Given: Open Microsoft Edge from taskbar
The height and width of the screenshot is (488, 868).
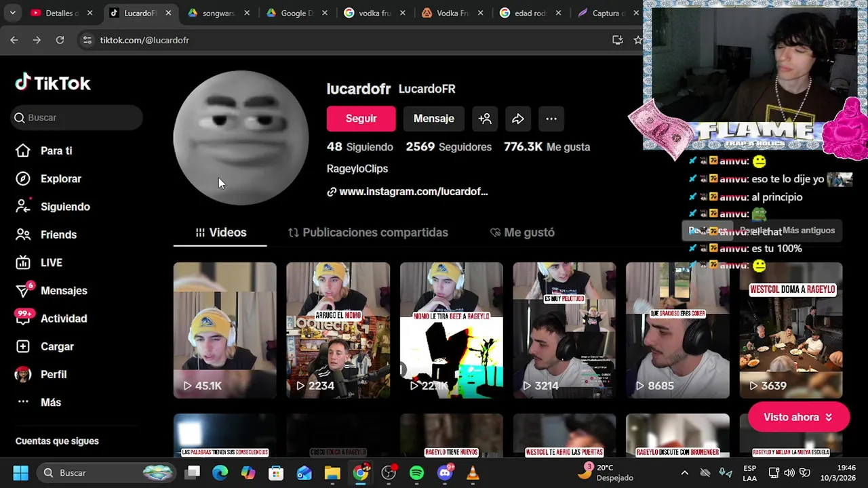Looking at the screenshot, I should click(220, 472).
